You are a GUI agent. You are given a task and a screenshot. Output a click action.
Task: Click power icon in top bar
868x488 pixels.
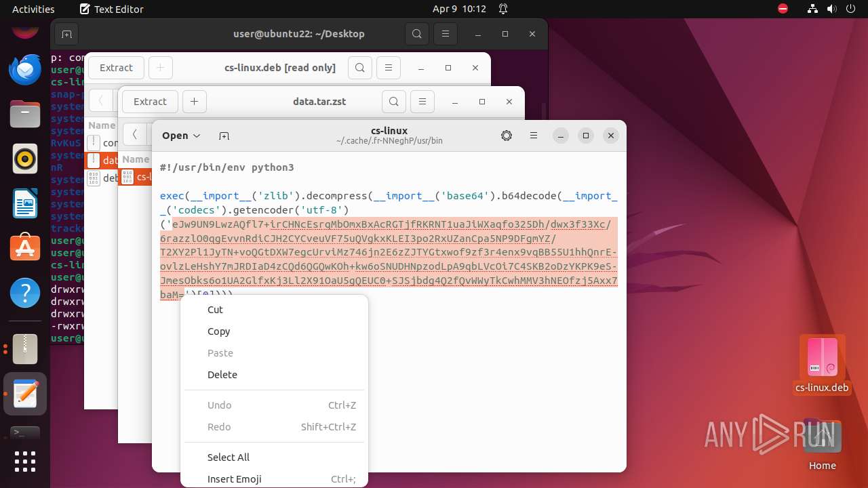tap(851, 9)
